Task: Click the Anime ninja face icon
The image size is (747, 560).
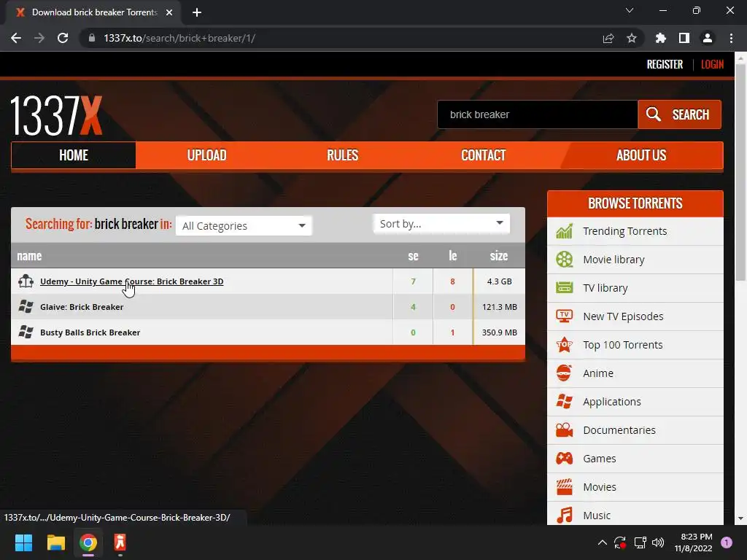Action: click(564, 373)
